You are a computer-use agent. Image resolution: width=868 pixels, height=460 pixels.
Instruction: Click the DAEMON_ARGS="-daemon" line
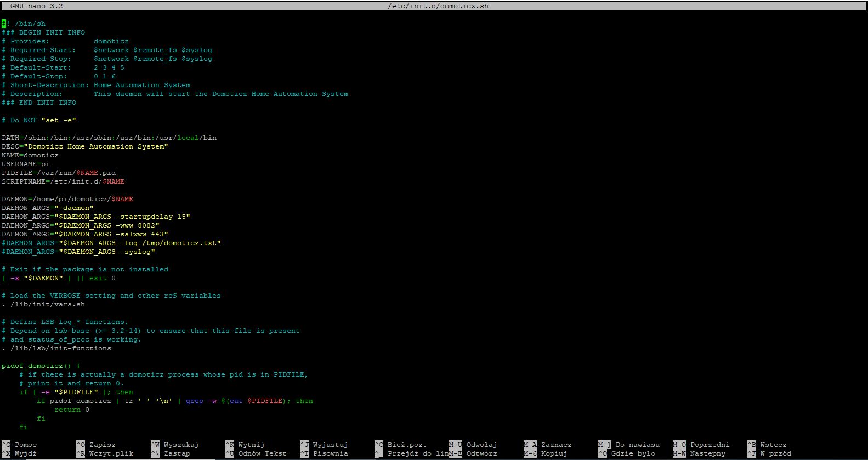(x=48, y=208)
